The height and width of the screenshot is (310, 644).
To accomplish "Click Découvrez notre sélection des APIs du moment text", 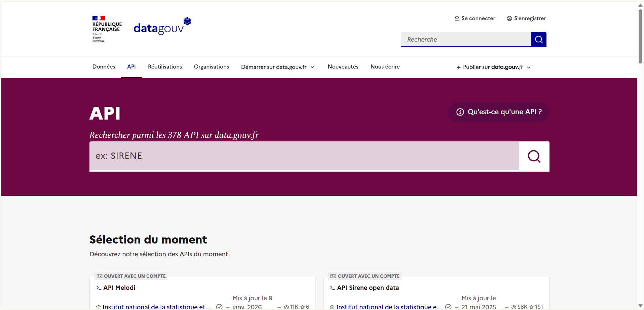I will (160, 254).
